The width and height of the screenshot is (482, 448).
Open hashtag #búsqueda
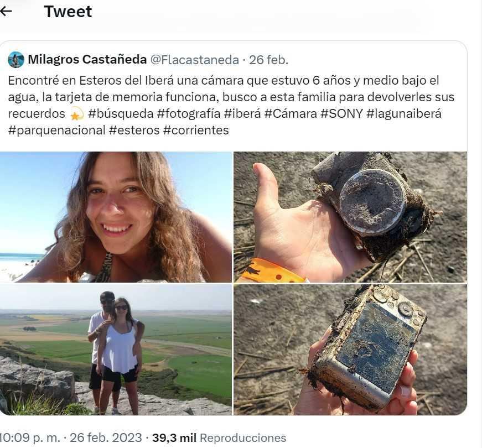pyautogui.click(x=121, y=113)
